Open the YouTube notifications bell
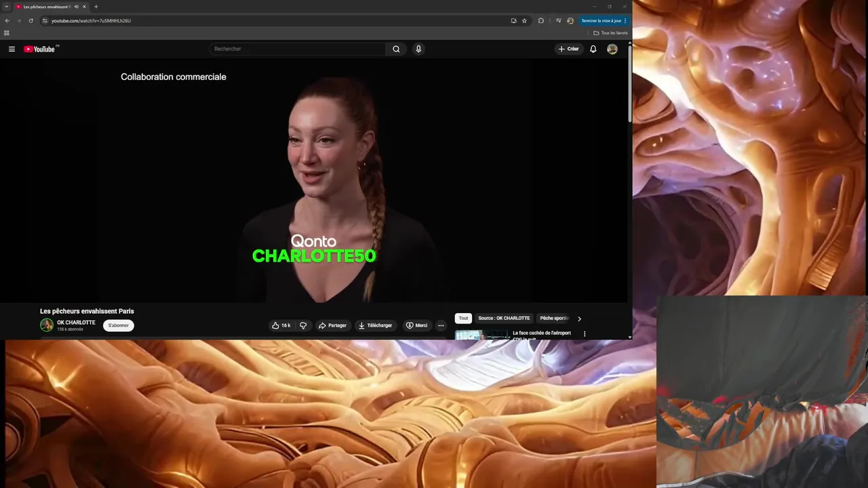Viewport: 868px width, 488px height. tap(593, 49)
